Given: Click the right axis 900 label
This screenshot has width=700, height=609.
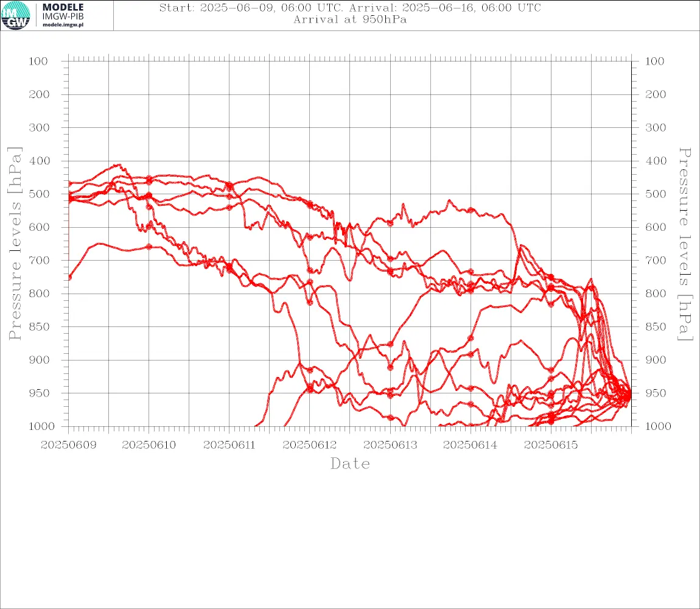Looking at the screenshot, I should 656,360.
